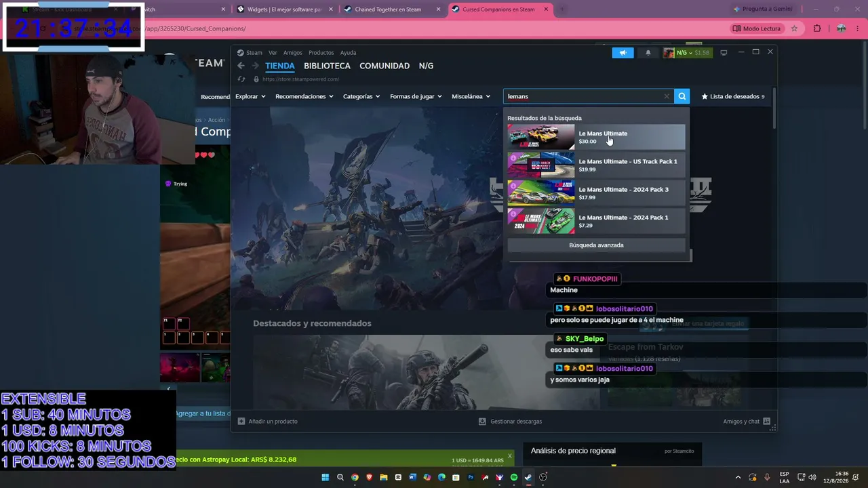The image size is (868, 488).
Task: Click the Steam store URL address
Action: coord(300,79)
